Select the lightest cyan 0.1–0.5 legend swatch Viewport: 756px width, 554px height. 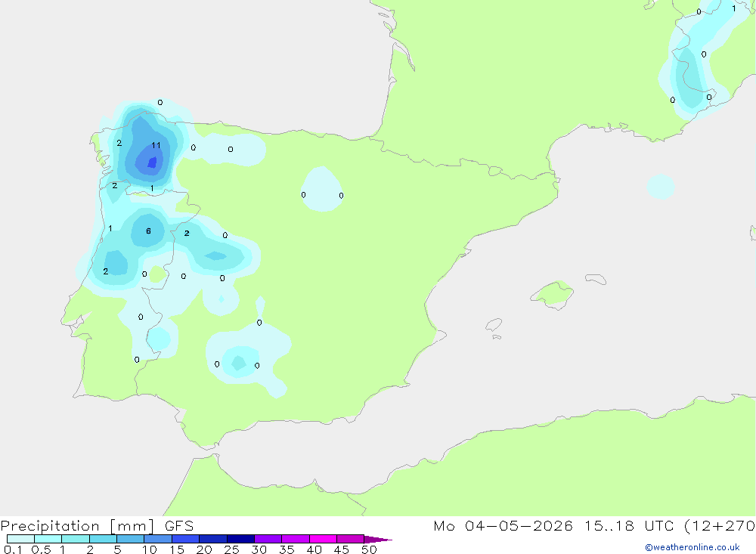pos(20,539)
